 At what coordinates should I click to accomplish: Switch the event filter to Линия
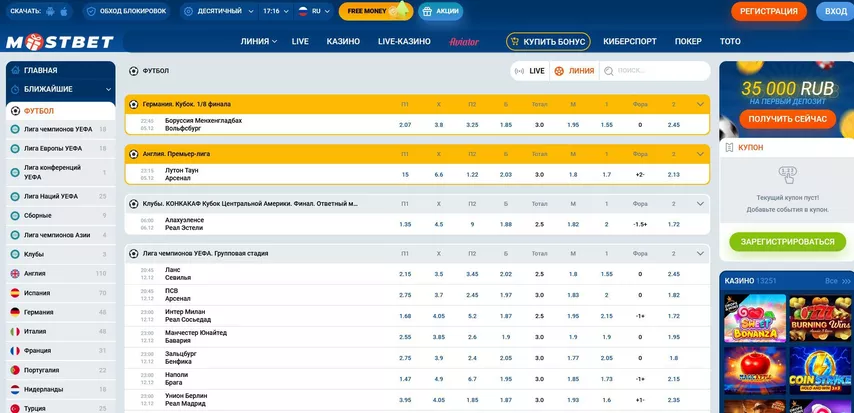pyautogui.click(x=573, y=71)
